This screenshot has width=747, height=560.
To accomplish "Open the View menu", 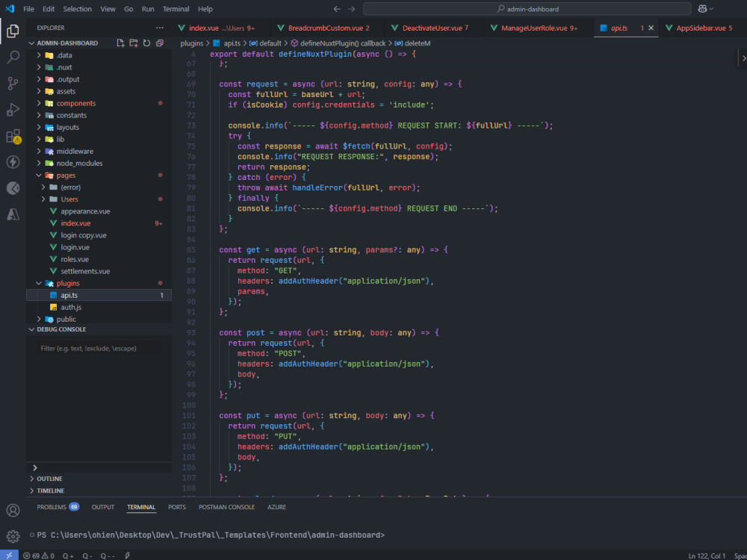I will [x=108, y=9].
